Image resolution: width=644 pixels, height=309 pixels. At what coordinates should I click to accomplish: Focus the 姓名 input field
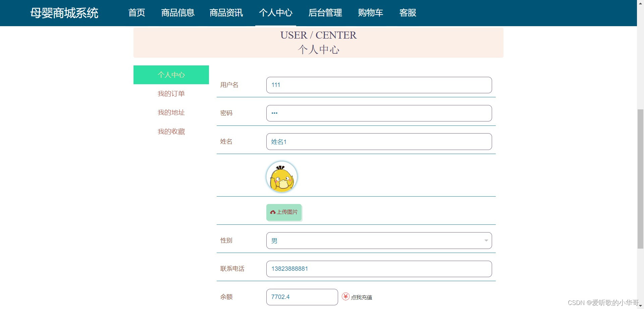pyautogui.click(x=379, y=142)
